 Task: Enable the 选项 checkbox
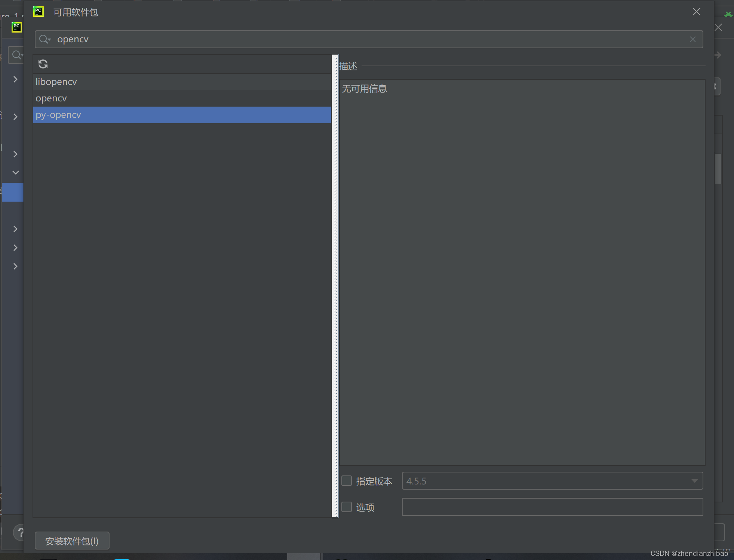click(347, 507)
